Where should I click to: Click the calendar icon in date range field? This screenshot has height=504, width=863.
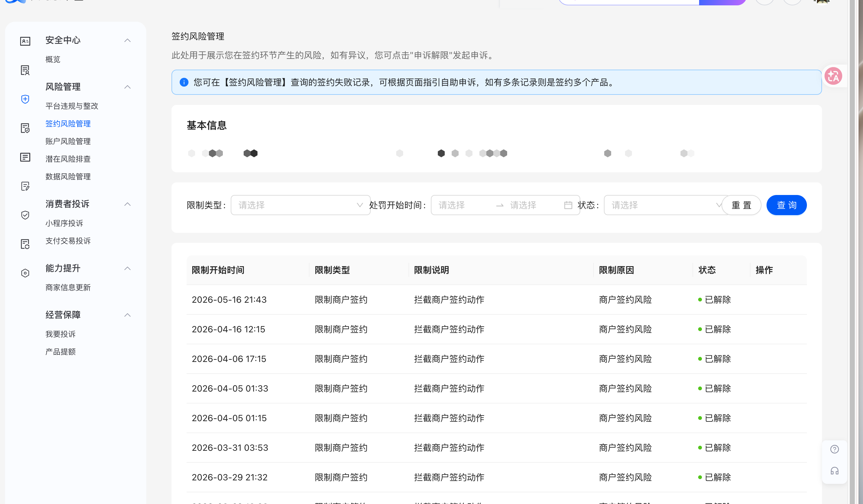tap(568, 205)
